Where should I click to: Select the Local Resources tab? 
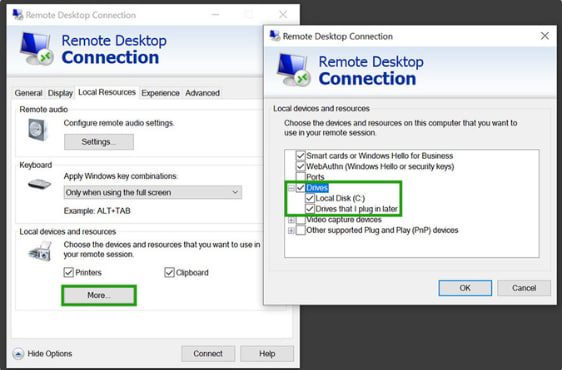(x=107, y=92)
